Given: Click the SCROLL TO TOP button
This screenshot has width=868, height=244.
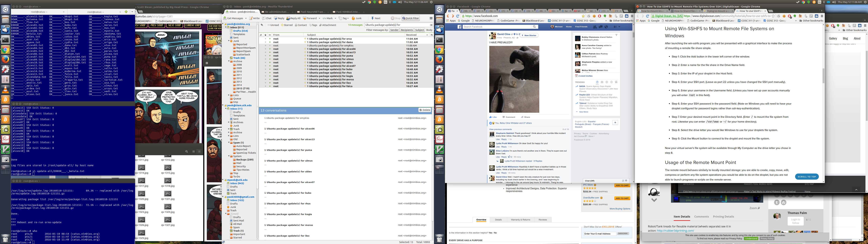Looking at the screenshot, I should (807, 177).
